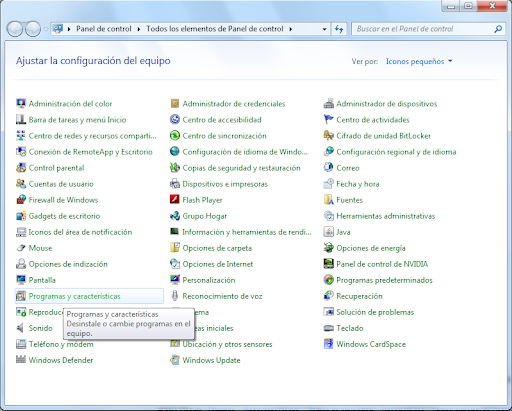
Task: Expand the arrow after Todos los elementos breadcrumb
Action: point(291,29)
